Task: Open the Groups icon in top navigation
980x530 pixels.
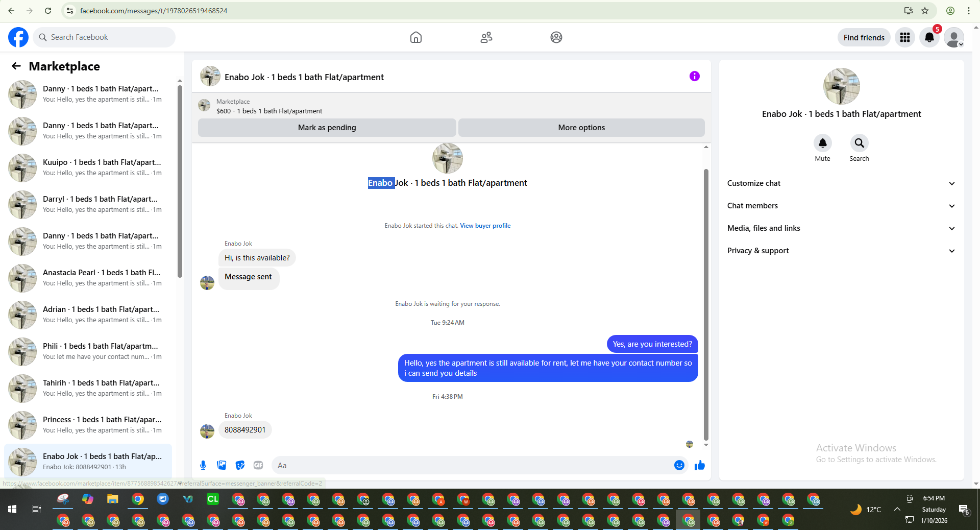Action: pyautogui.click(x=556, y=37)
